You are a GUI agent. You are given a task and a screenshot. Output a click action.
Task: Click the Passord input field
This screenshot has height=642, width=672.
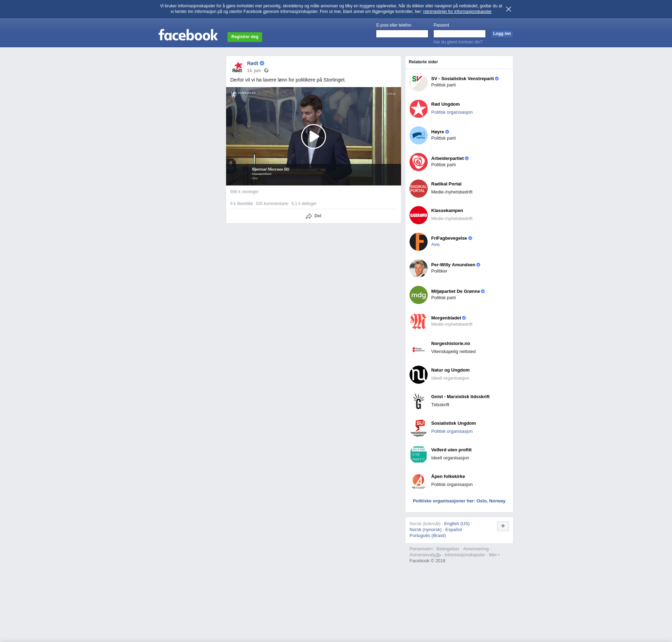point(459,34)
